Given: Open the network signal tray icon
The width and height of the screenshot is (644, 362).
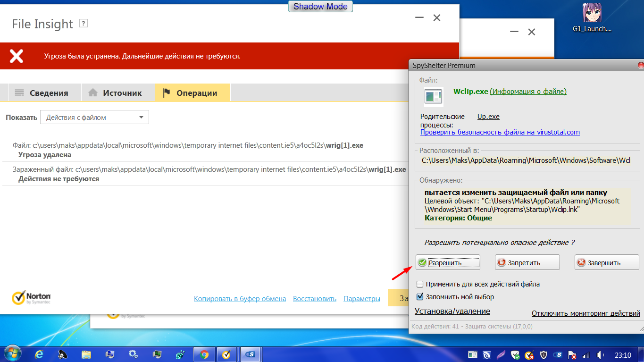Looking at the screenshot, I should pos(586,354).
